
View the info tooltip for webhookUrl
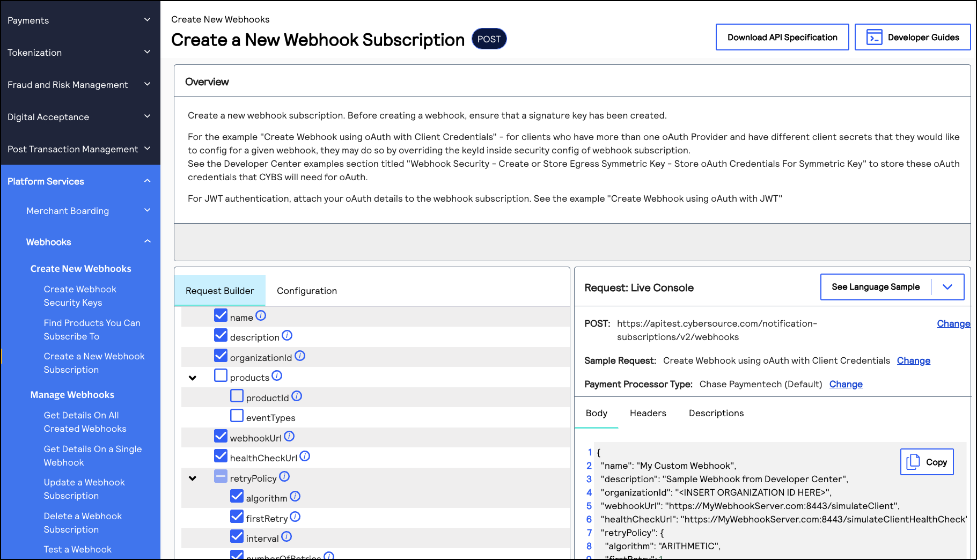point(289,436)
